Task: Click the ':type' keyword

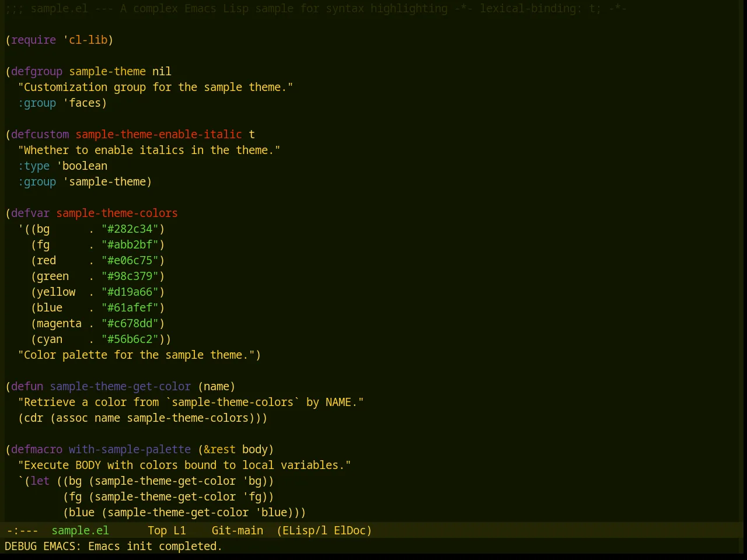Action: pos(34,166)
